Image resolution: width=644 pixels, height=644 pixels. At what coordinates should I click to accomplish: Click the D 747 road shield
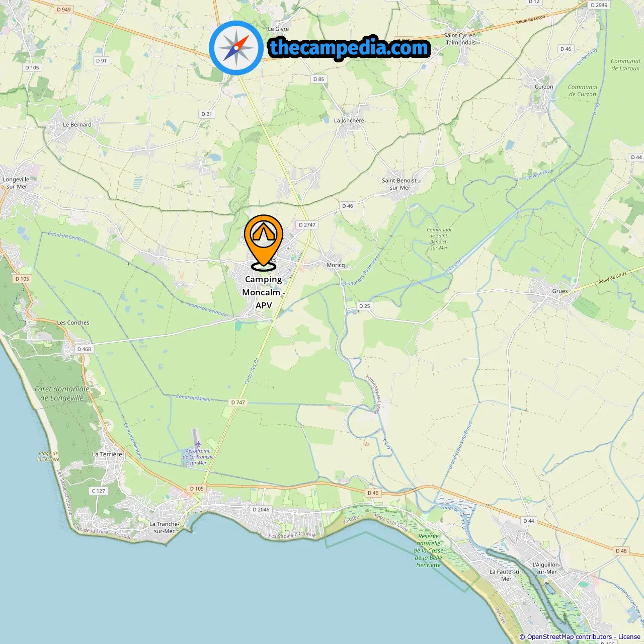pyautogui.click(x=238, y=403)
